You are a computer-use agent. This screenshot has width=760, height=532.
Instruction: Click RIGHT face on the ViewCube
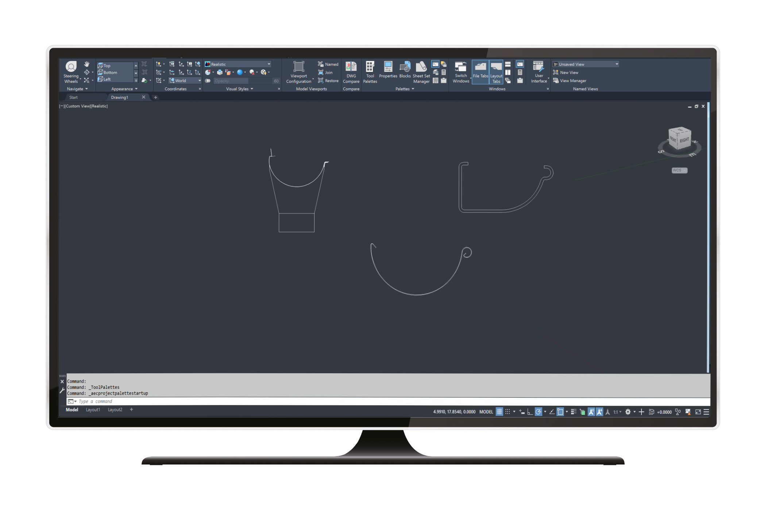click(685, 139)
